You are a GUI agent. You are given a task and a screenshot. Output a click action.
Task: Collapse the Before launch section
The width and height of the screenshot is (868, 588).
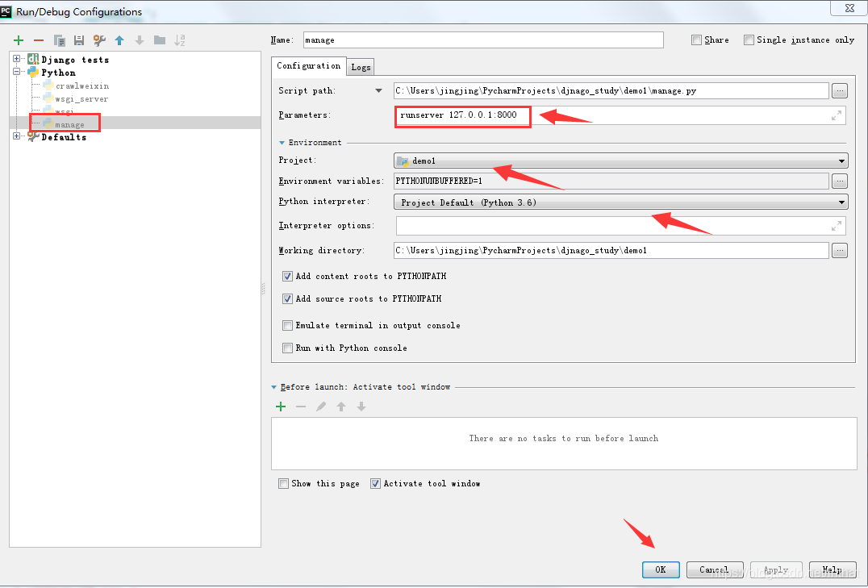(274, 387)
